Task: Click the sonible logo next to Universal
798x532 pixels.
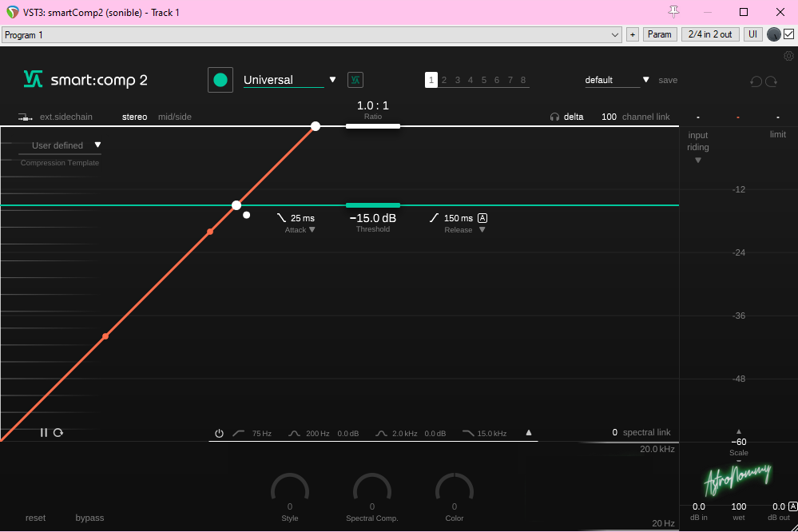Action: tap(355, 80)
